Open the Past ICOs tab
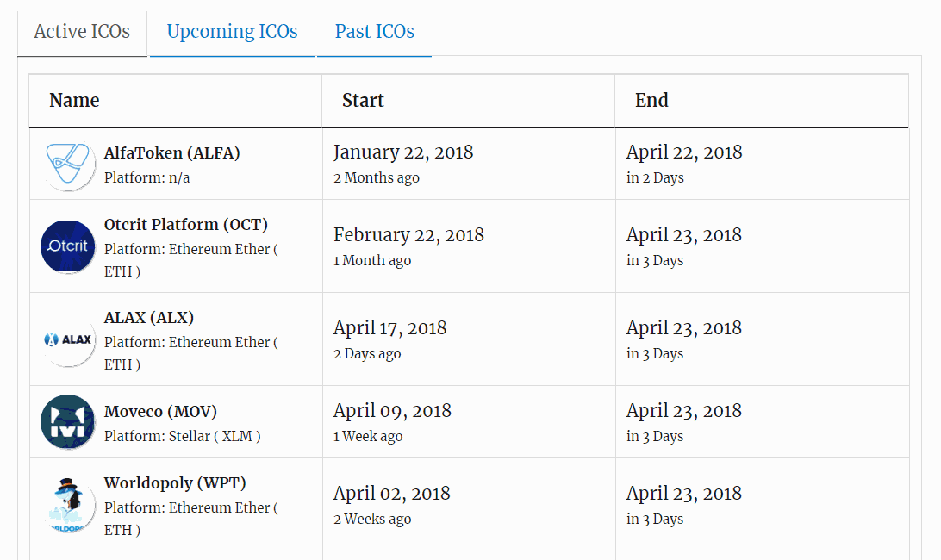The height and width of the screenshot is (560, 941). click(374, 32)
